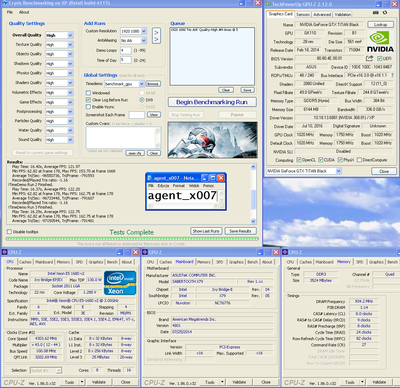This screenshot has height=388, width=400.
Task: Toggle the OpenCL checkbox
Action: 299,160
